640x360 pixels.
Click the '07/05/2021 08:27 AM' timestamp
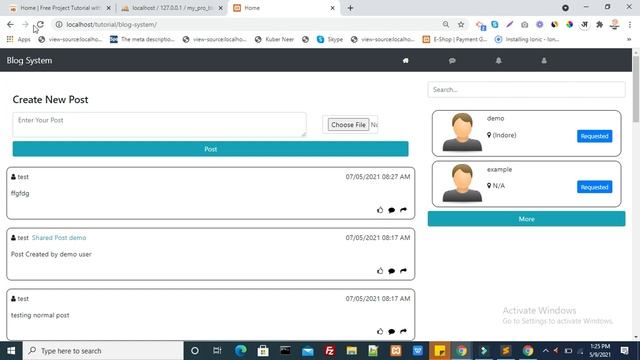pos(378,177)
